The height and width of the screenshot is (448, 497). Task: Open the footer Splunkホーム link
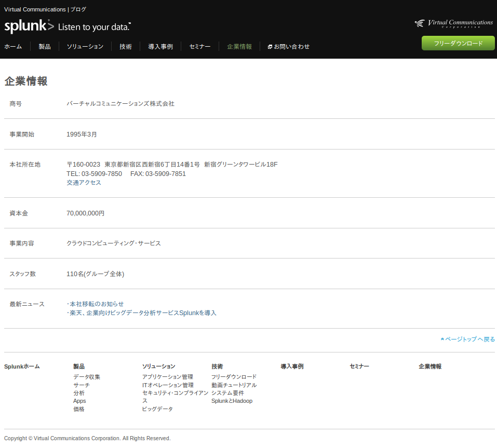(x=22, y=366)
